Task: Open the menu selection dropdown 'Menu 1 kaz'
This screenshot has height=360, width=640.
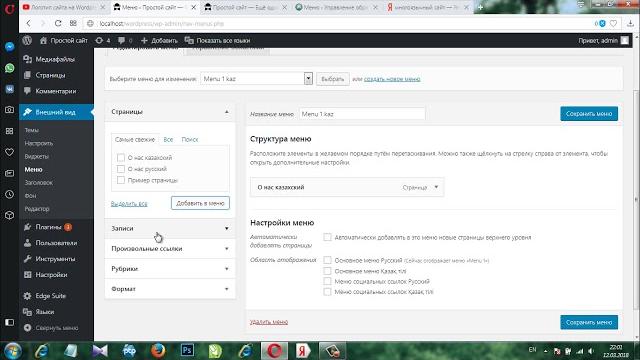Action: (x=256, y=79)
